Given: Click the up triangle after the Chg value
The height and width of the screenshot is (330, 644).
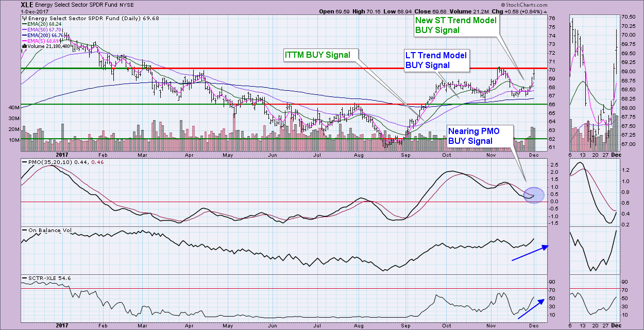Looking at the screenshot, I should (x=546, y=11).
